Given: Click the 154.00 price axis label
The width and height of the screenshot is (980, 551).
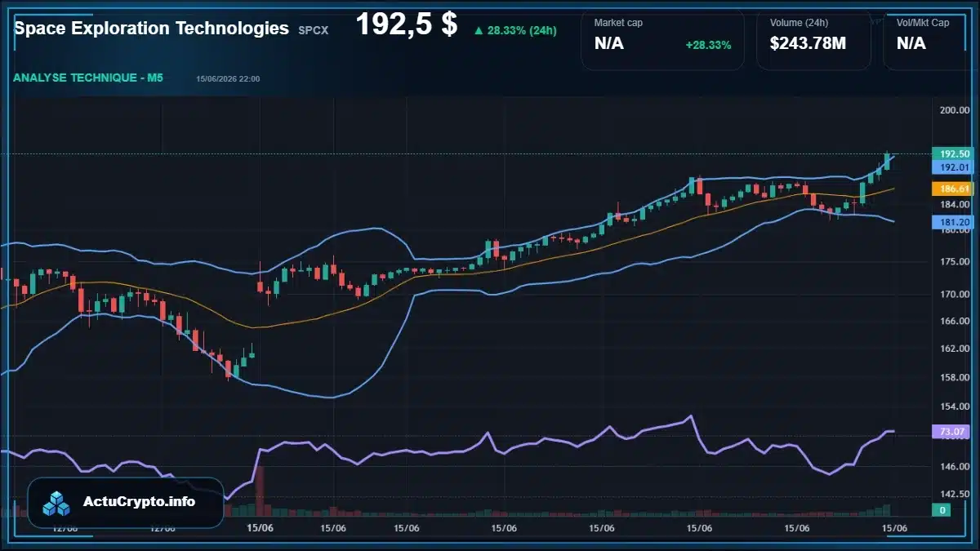Looking at the screenshot, I should click(954, 407).
